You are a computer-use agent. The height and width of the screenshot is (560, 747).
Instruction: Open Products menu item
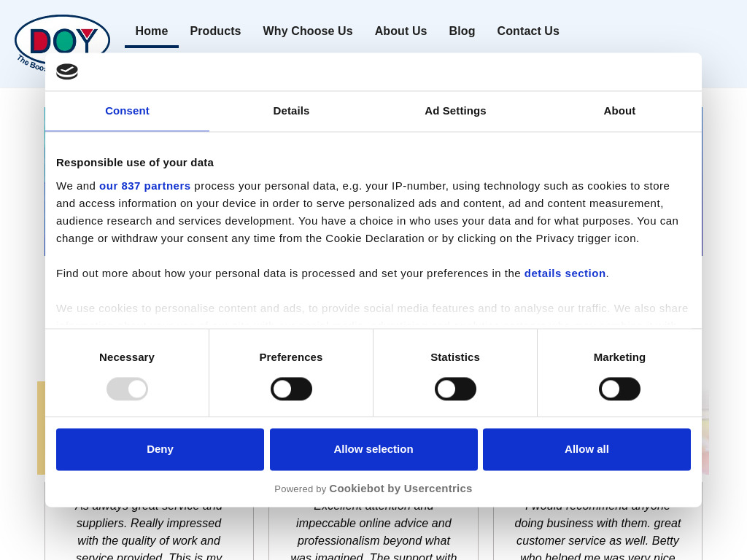click(x=215, y=31)
